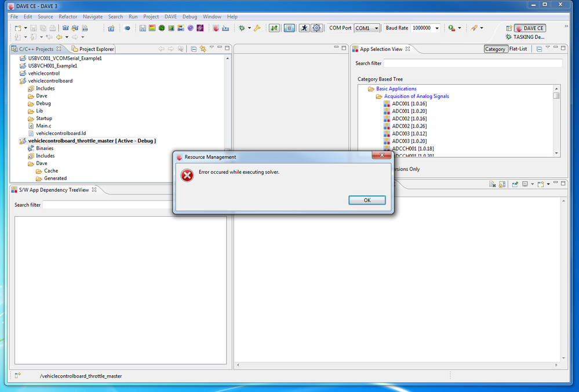Switch App Selection View to Flat-List mode
579x392 pixels.
click(517, 49)
